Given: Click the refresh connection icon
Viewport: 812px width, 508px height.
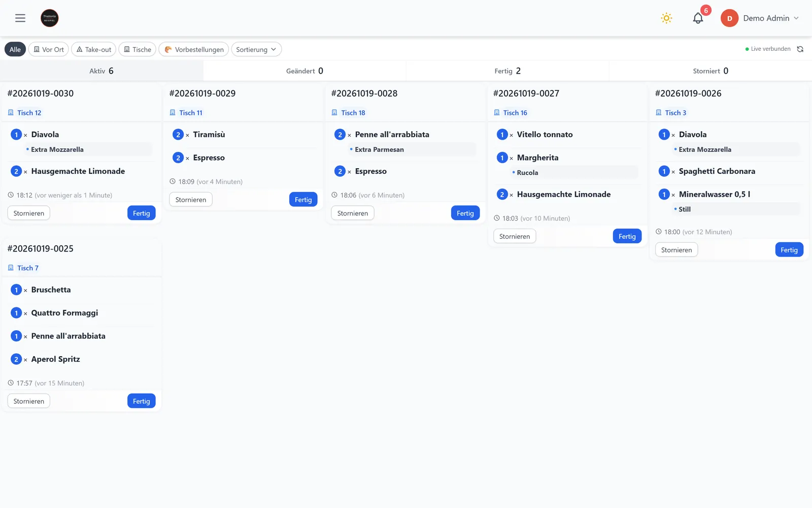Looking at the screenshot, I should tap(800, 49).
